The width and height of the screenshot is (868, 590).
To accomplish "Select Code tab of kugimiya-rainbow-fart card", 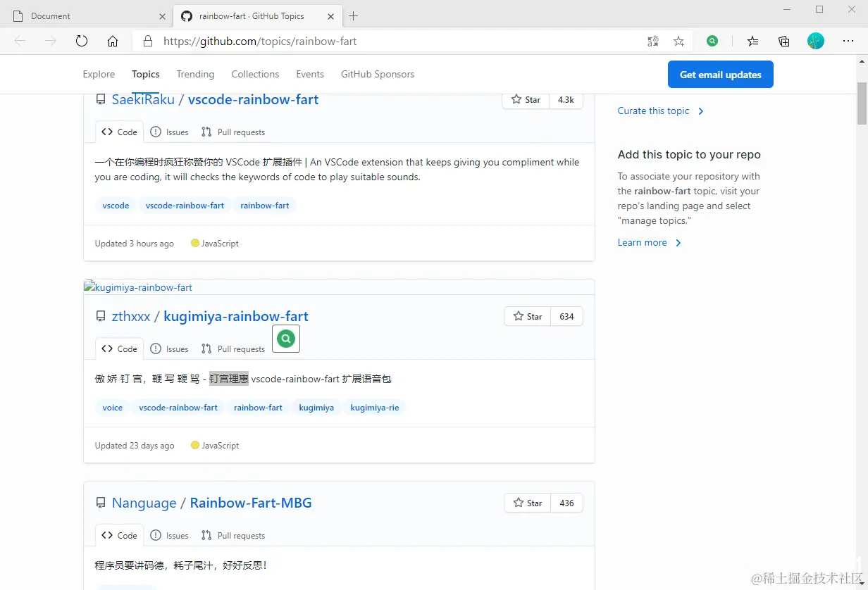I will tap(120, 349).
